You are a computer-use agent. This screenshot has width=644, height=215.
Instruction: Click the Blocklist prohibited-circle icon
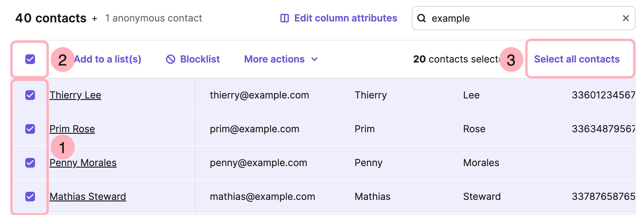click(171, 59)
